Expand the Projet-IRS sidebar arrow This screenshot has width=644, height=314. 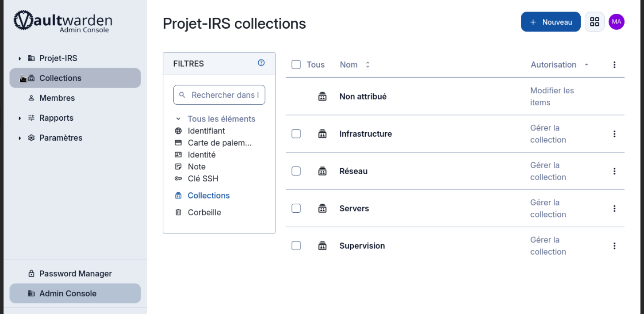point(20,58)
